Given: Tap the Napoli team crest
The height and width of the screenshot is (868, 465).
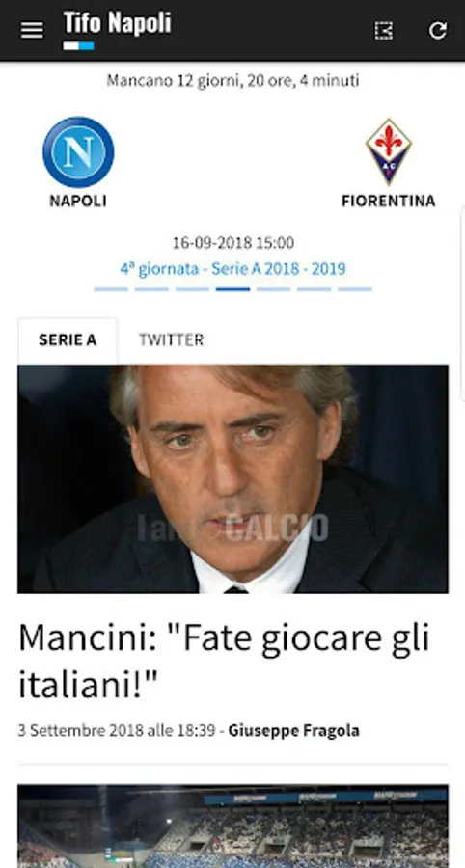Looking at the screenshot, I should point(78,152).
